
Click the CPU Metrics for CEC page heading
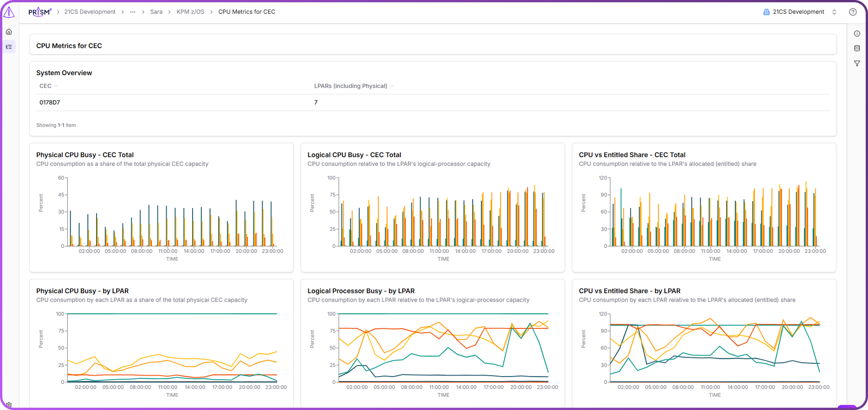[69, 46]
